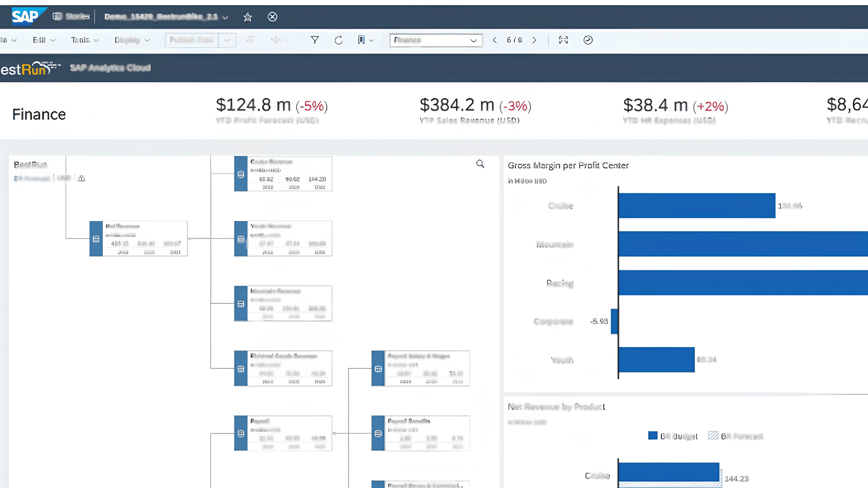Screen dimensions: 868x488
Task: Click the Cruise axis label in Gross Margin chart
Action: pyautogui.click(x=560, y=206)
